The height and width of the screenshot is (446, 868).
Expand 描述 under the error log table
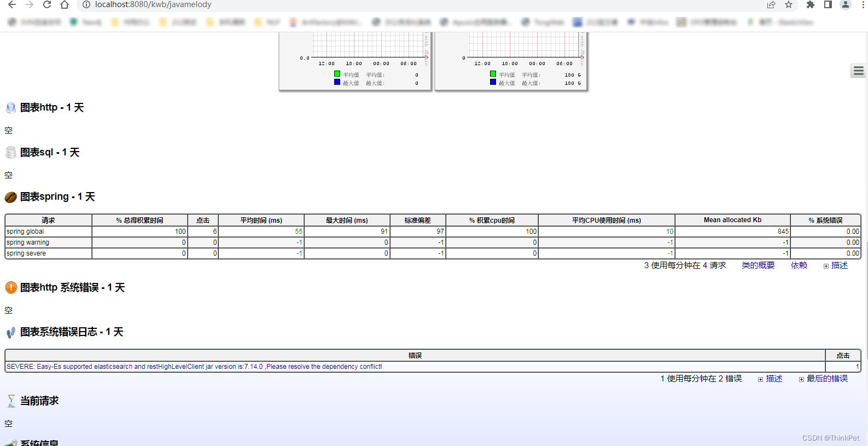click(770, 379)
